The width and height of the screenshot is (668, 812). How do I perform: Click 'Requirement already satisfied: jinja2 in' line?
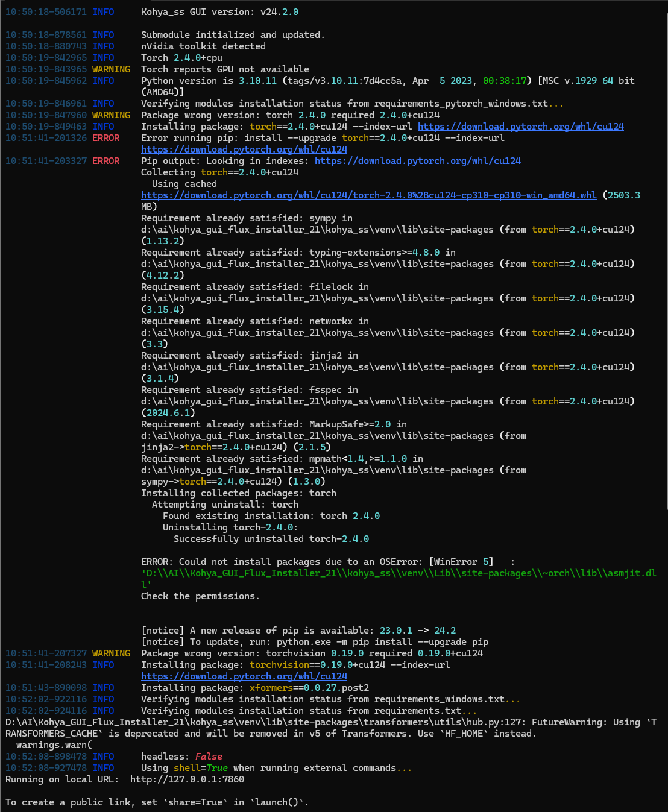[x=249, y=356]
